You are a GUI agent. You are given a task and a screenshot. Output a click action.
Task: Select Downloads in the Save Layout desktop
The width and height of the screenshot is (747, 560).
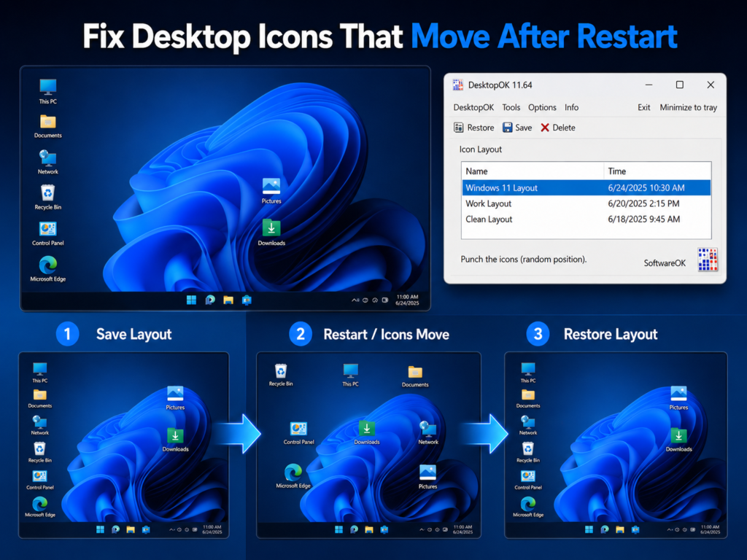tap(175, 440)
